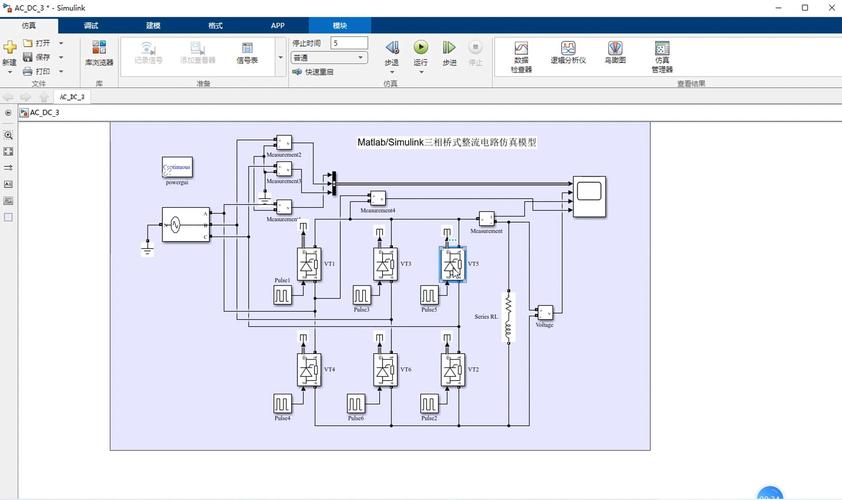Click the arrows icon in the left palette
This screenshot has height=500, width=842.
pos(8,168)
